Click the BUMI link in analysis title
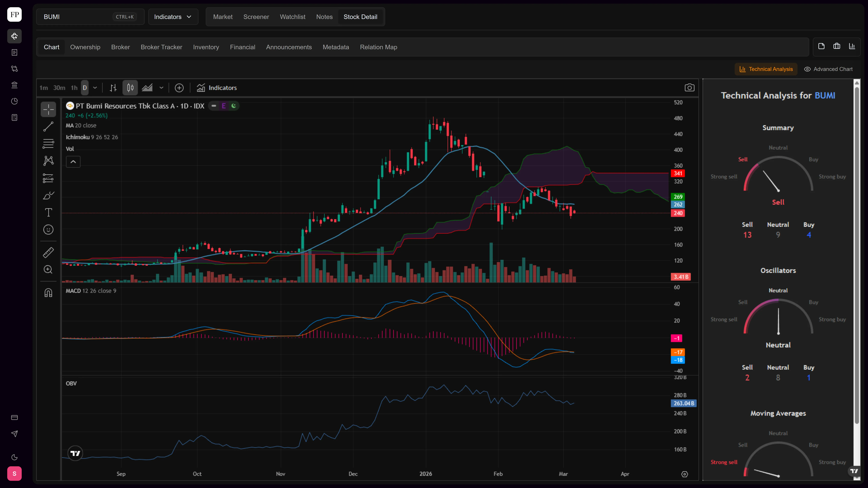Viewport: 868px width, 488px height. [x=825, y=96]
